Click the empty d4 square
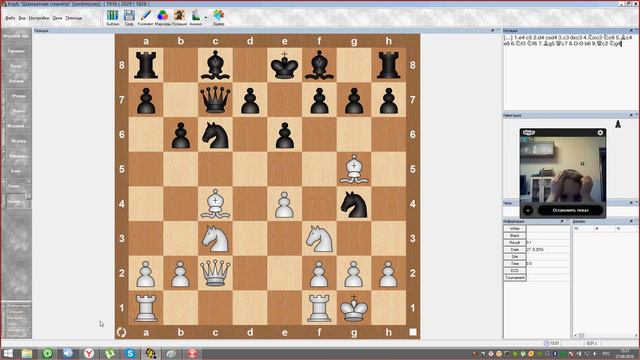 click(250, 204)
